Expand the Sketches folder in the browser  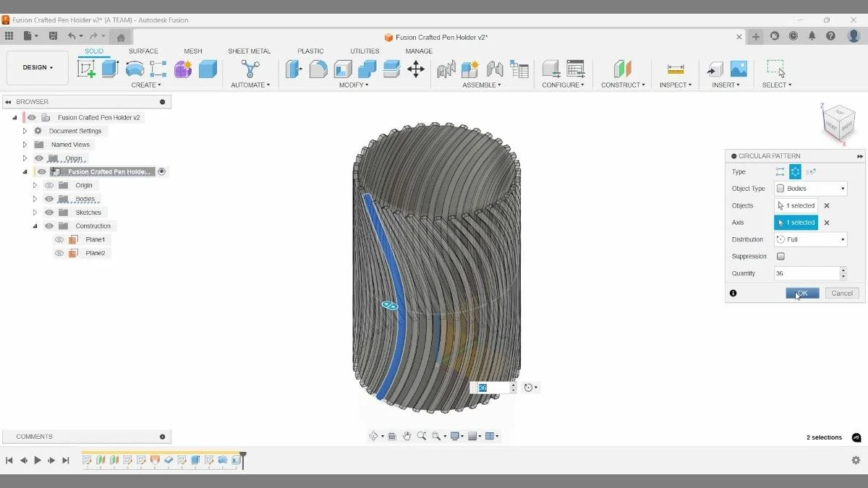pos(35,212)
